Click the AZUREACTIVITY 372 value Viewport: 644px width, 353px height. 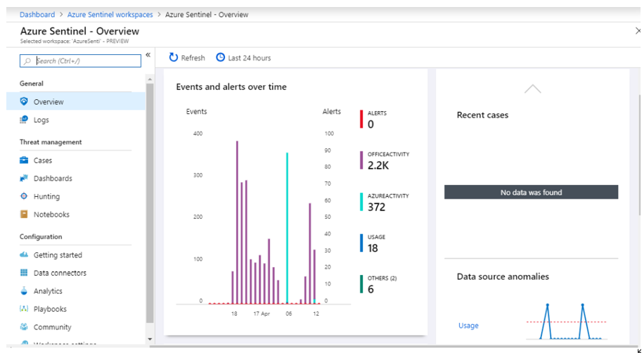(376, 207)
